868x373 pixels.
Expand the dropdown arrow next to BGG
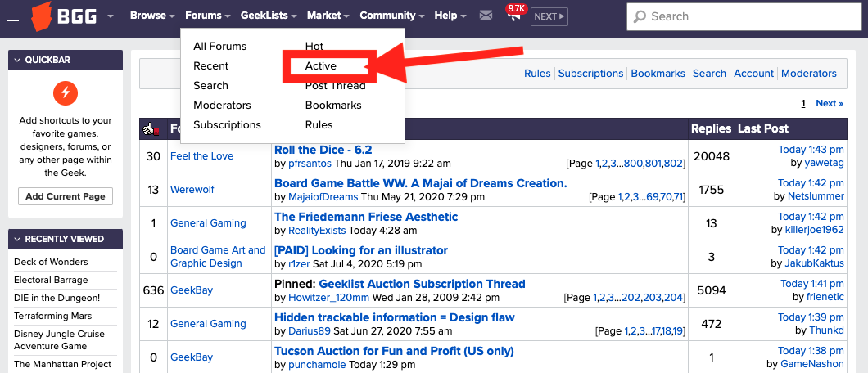[x=111, y=16]
